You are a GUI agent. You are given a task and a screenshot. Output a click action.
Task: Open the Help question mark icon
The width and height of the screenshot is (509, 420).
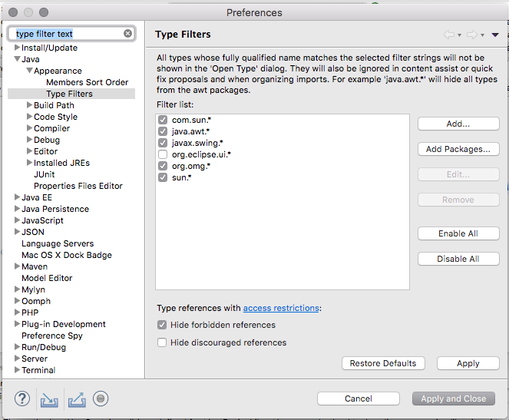point(22,399)
